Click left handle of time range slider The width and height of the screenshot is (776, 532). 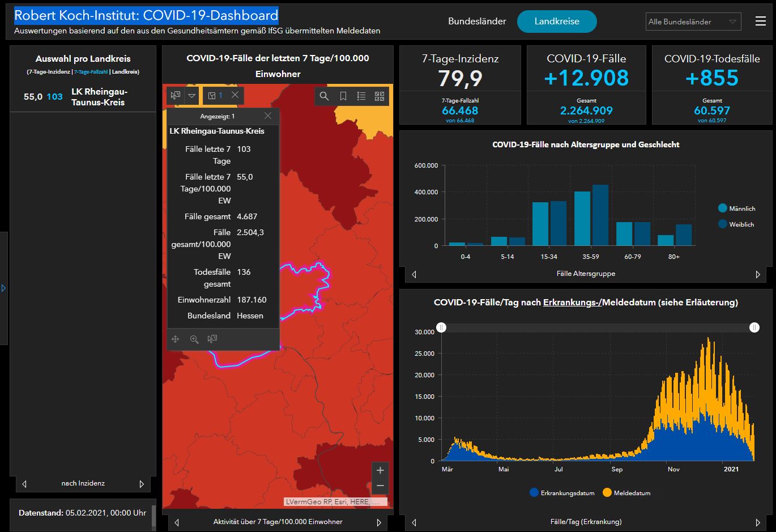[441, 327]
